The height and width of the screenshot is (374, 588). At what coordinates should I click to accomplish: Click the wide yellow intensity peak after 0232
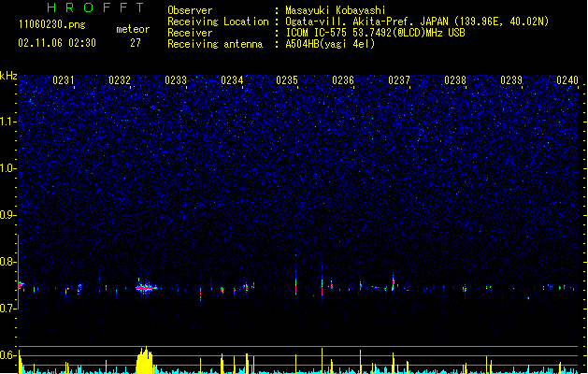tap(144, 361)
